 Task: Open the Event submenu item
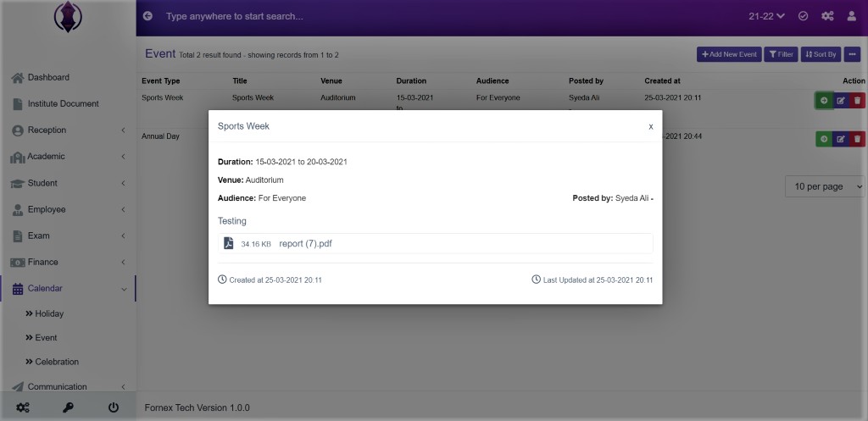[x=46, y=337]
